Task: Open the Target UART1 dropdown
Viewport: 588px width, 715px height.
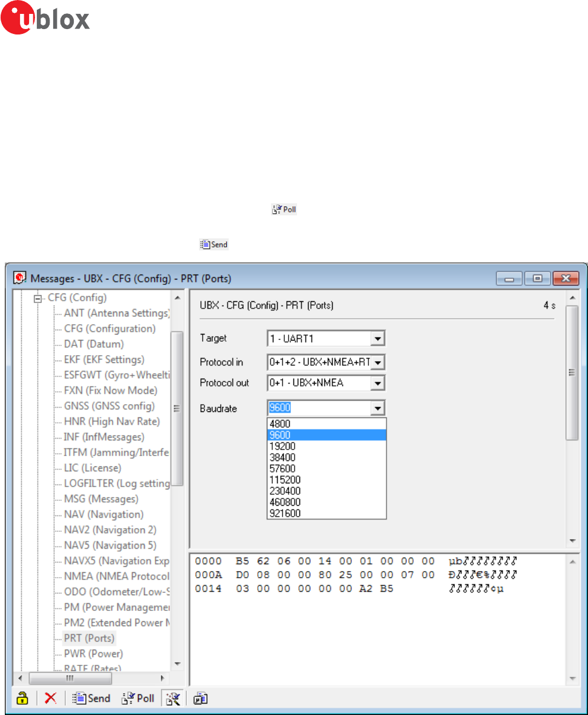Action: click(x=377, y=339)
